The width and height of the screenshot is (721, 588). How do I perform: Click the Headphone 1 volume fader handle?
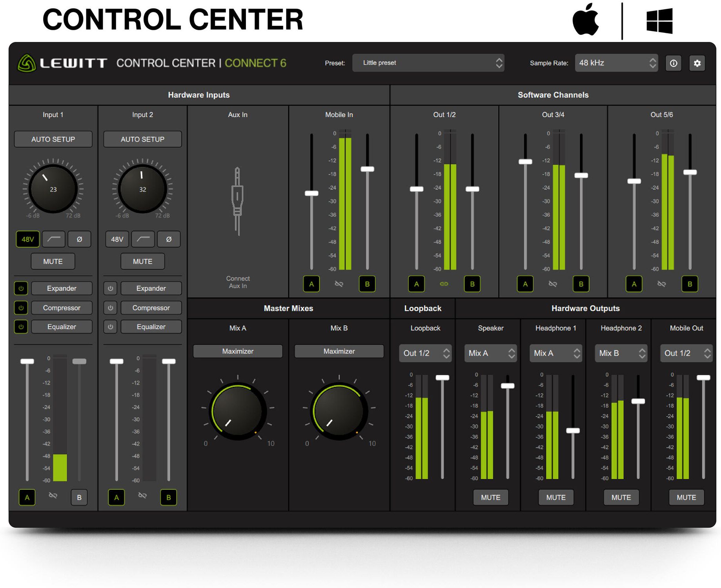pos(573,430)
